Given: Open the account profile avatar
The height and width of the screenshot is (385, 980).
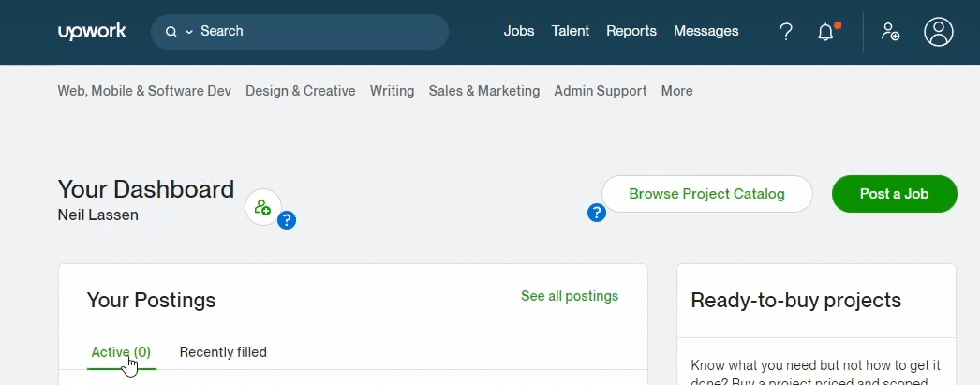Looking at the screenshot, I should 938,32.
